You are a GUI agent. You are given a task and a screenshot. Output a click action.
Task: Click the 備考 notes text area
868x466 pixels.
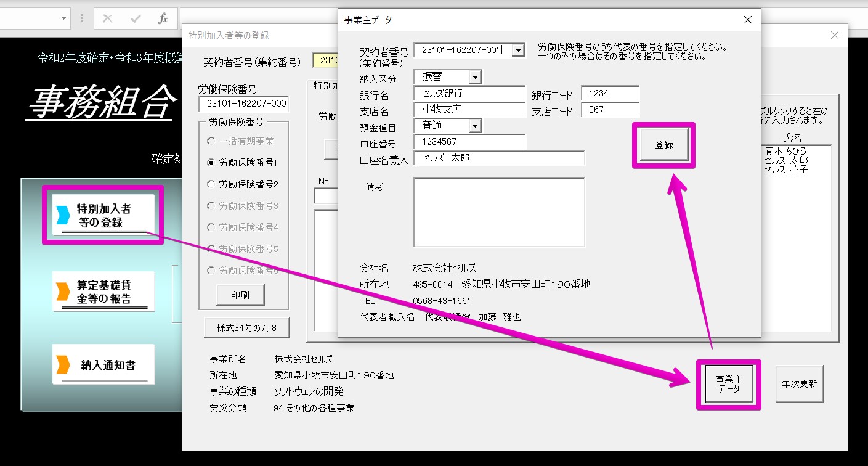click(x=499, y=212)
